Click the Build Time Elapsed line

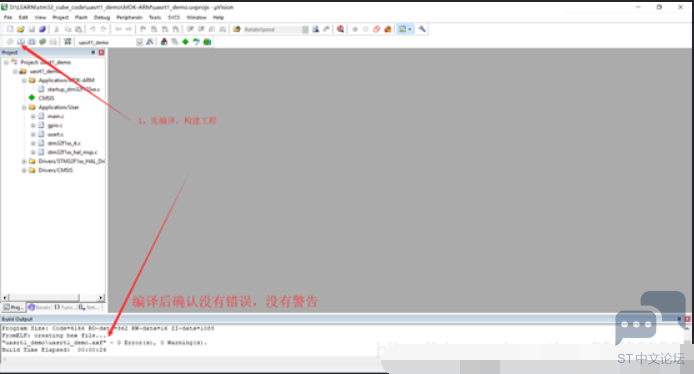pyautogui.click(x=54, y=350)
